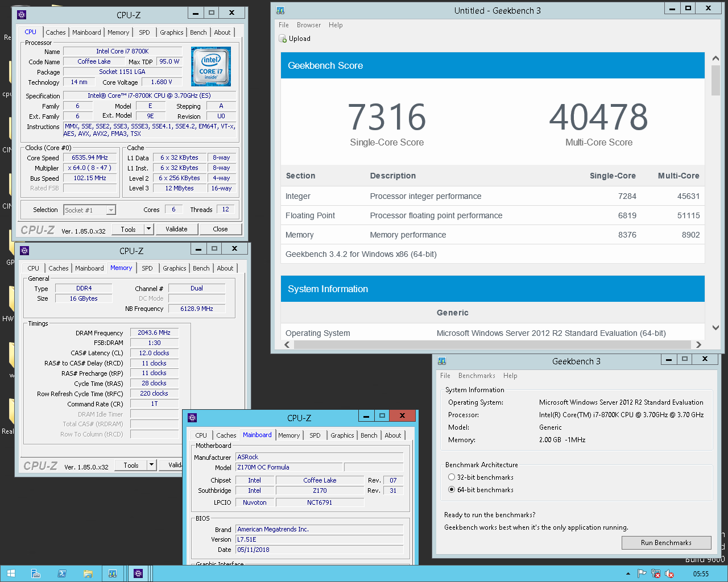
Task: Open Help menu in Untitled - Geekbench 3
Action: point(336,25)
